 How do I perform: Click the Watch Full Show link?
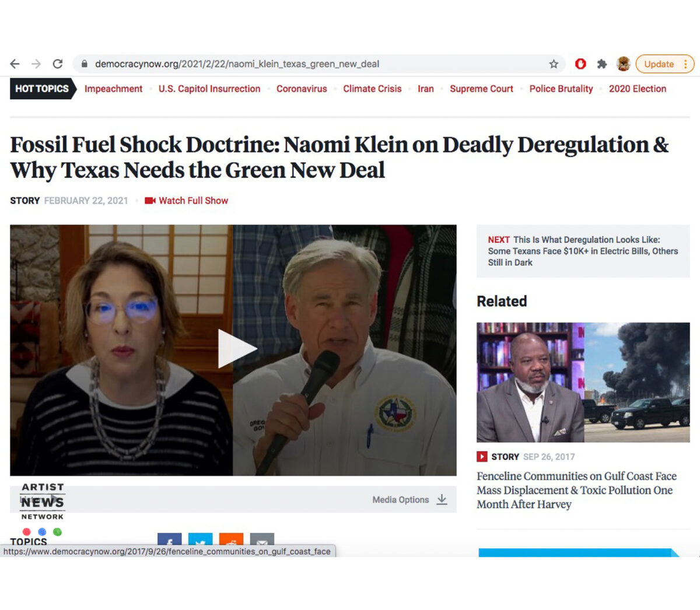tap(193, 201)
